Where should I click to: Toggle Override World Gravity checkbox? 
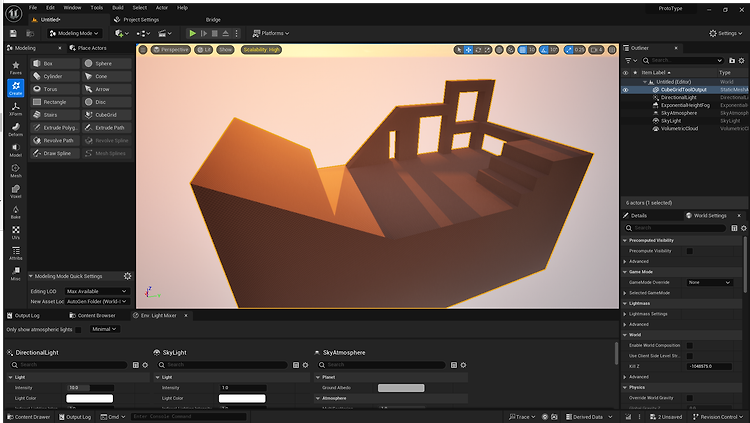click(690, 398)
